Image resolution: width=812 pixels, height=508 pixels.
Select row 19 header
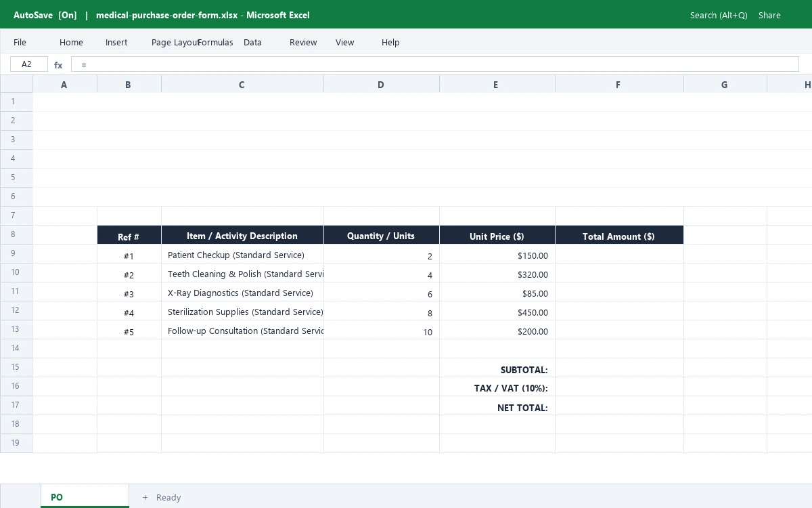click(16, 443)
